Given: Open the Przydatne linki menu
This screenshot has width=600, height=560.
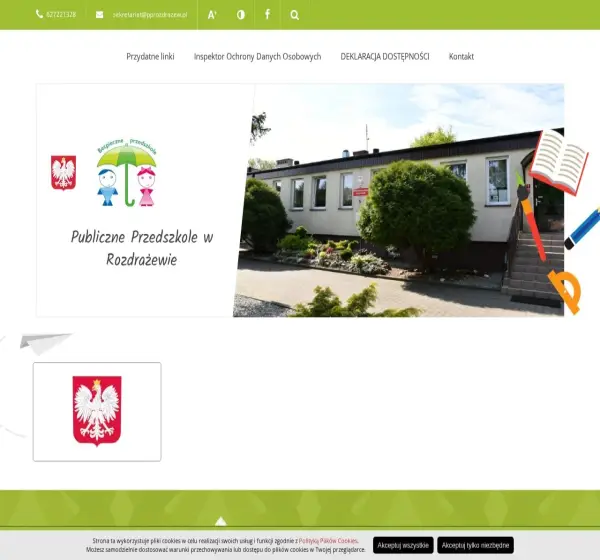Looking at the screenshot, I should tap(150, 56).
